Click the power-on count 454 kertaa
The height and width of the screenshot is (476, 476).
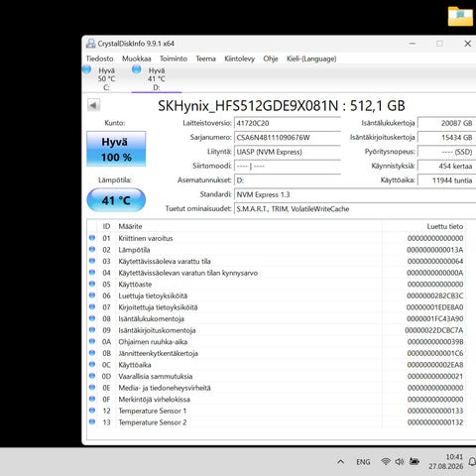tap(446, 166)
